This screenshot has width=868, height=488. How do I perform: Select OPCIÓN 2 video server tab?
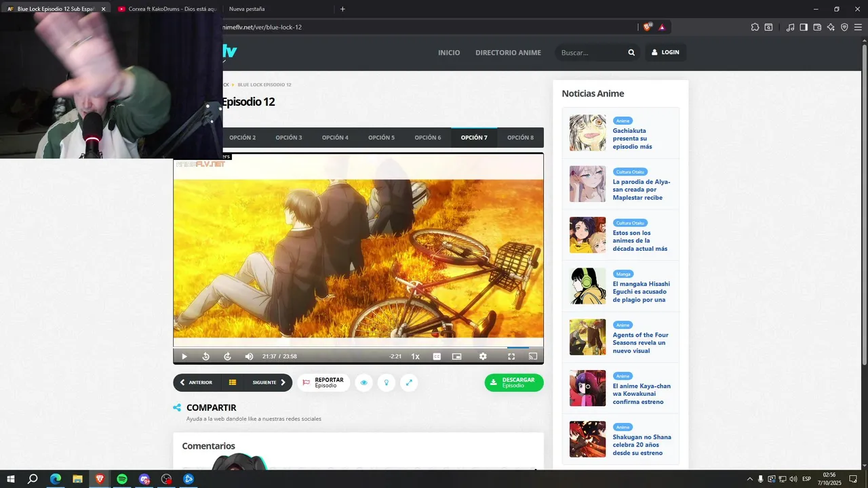(243, 138)
